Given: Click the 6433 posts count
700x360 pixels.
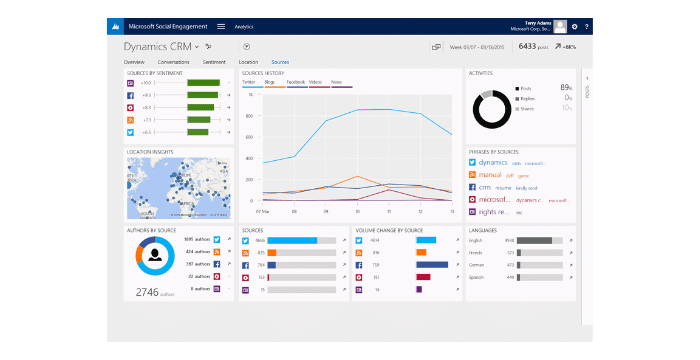Looking at the screenshot, I should [x=533, y=46].
